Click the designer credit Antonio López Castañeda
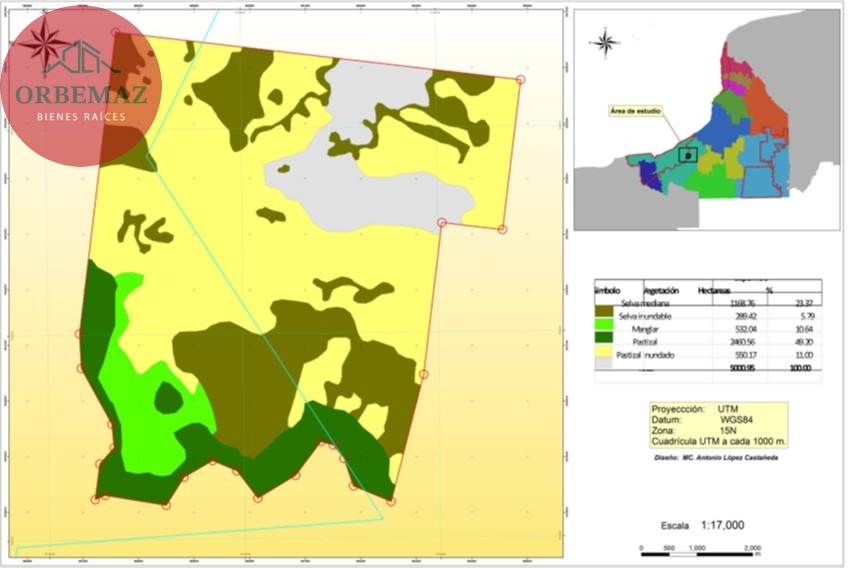Screen dimensions: 851x569 click(x=715, y=458)
